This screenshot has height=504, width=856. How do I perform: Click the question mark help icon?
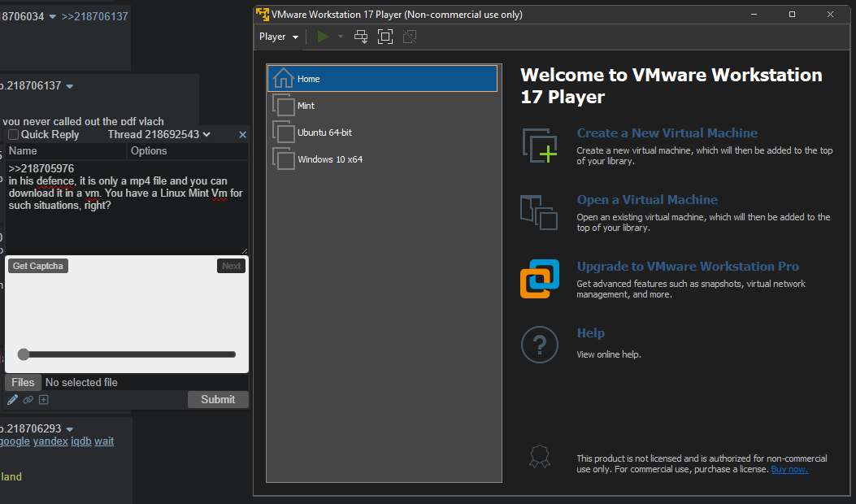(539, 345)
